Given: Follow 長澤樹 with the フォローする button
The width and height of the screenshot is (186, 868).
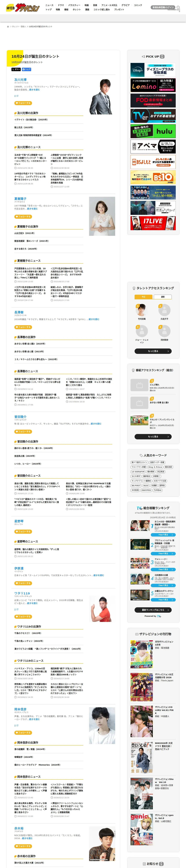Looking at the screenshot, I should click(x=23, y=327).
